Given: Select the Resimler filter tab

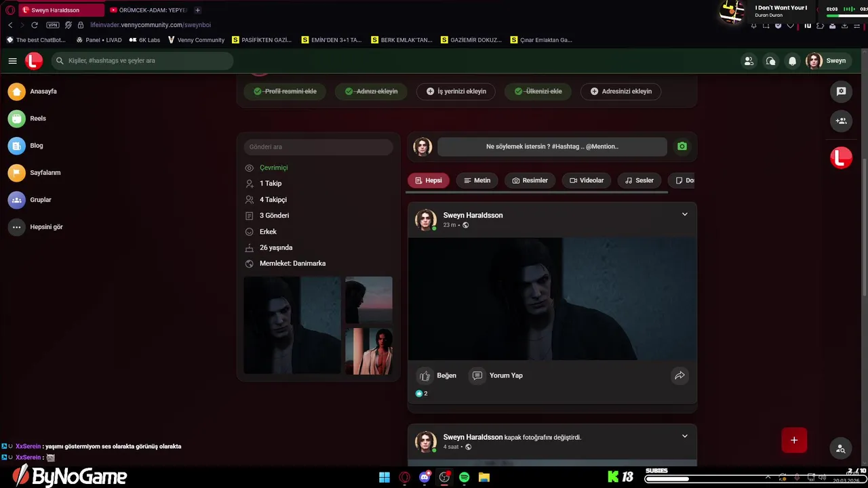Looking at the screenshot, I should tap(530, 180).
